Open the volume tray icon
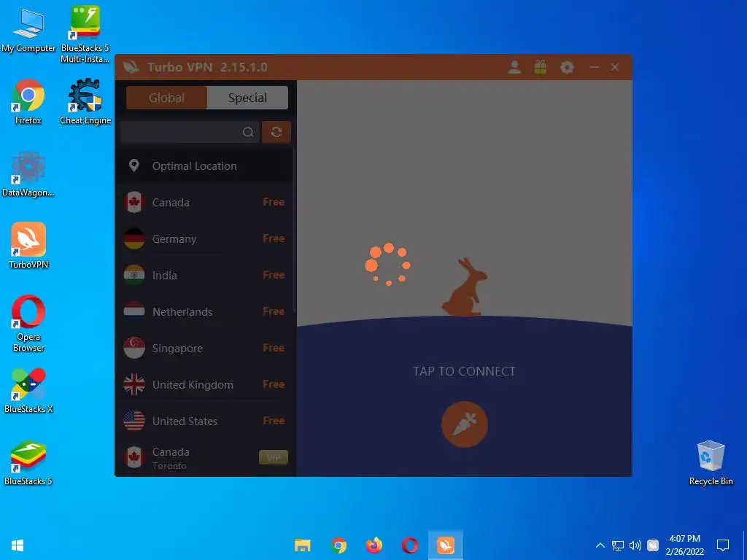Image resolution: width=747 pixels, height=560 pixels. (635, 545)
